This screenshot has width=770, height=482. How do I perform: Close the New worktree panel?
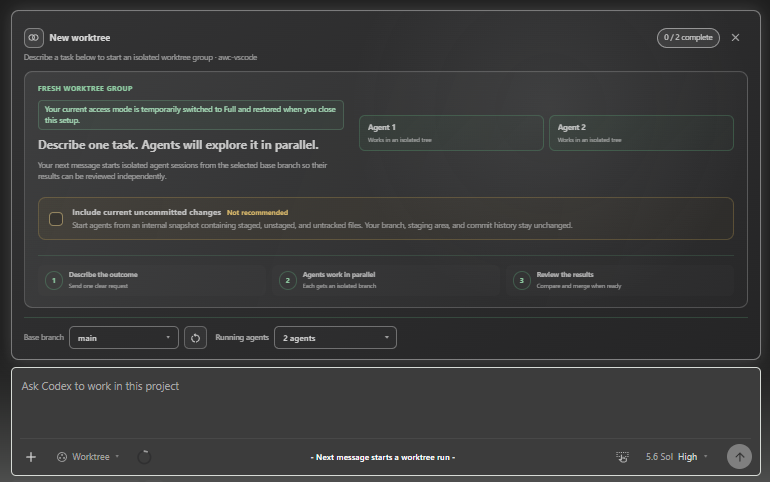735,38
